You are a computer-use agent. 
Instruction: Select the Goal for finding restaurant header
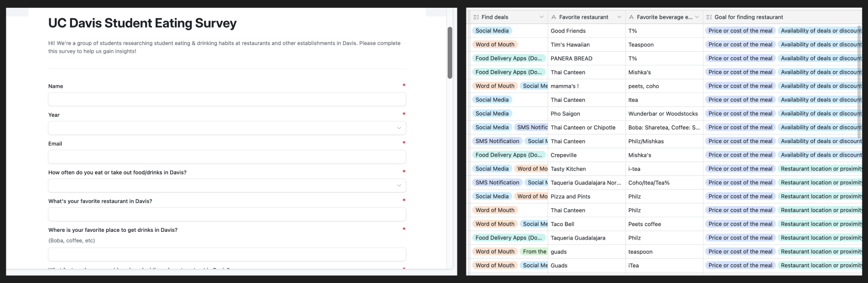782,17
